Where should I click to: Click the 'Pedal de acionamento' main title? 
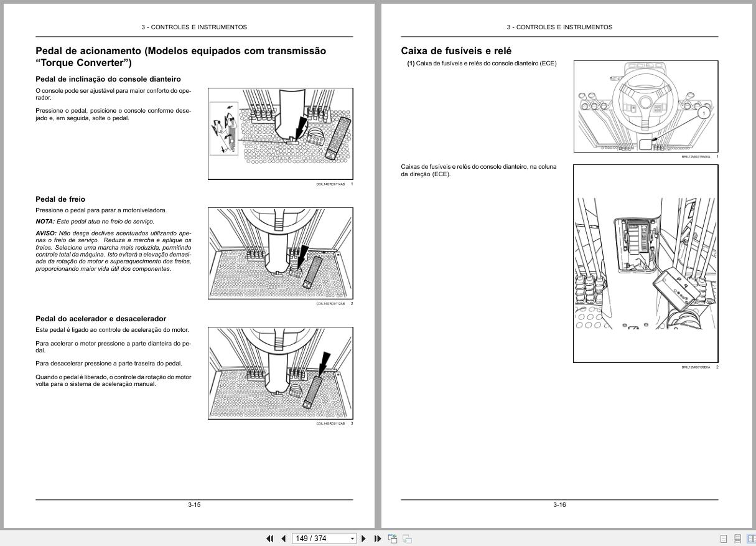pos(180,57)
